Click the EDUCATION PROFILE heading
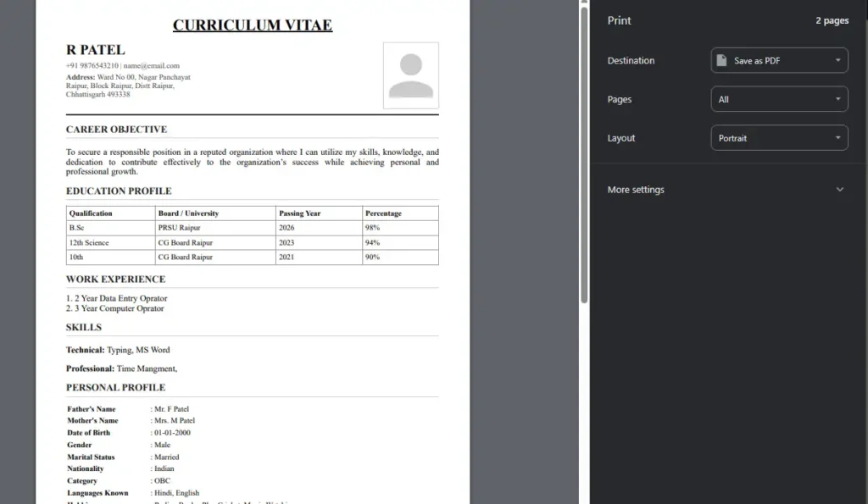The height and width of the screenshot is (504, 868). click(x=119, y=191)
